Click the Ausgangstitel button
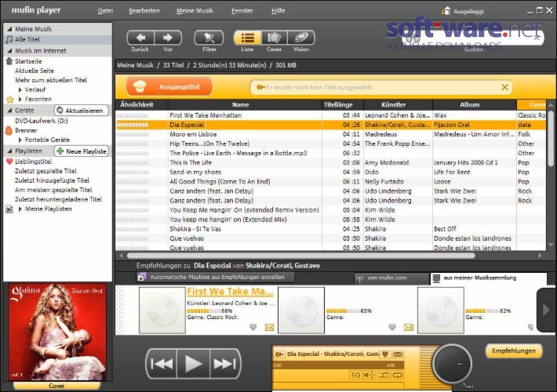 point(169,87)
